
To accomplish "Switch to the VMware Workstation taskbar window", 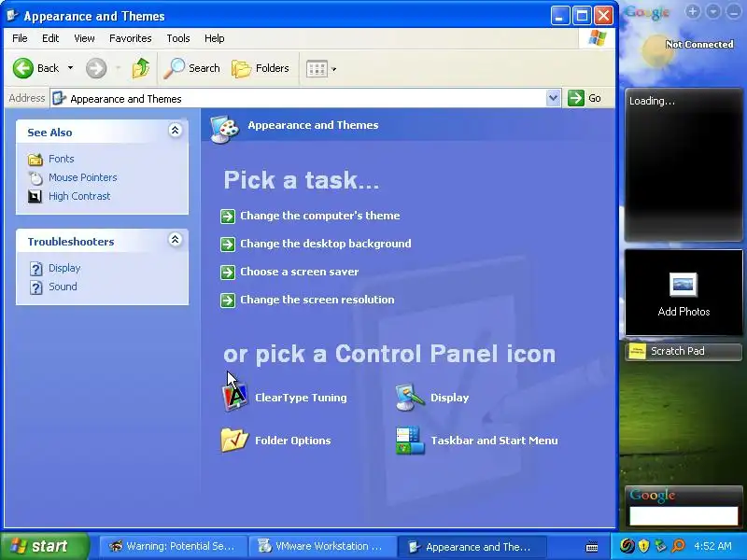I will 322,546.
